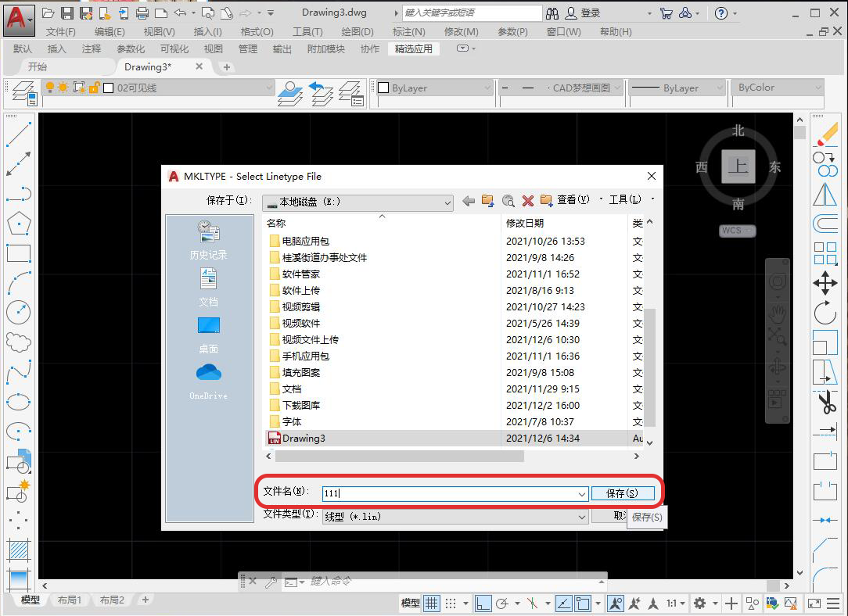Select the Erase tool in right toolbar
This screenshot has height=616, width=848.
coord(825,134)
